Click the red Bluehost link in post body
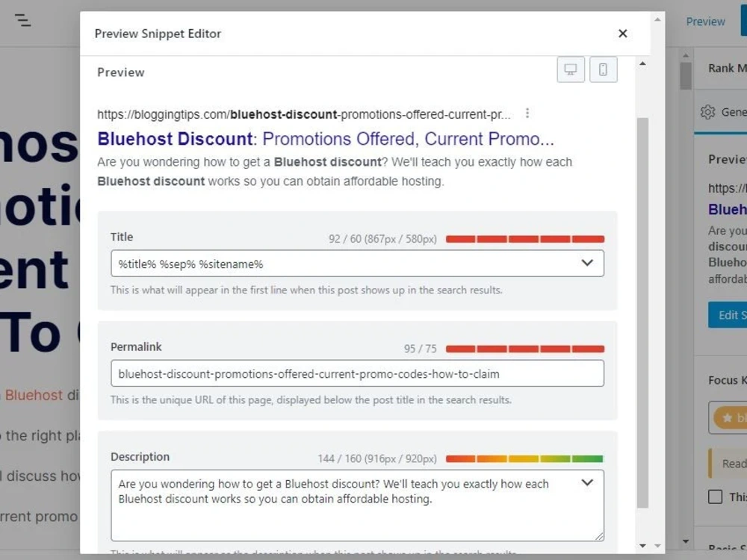 34,395
